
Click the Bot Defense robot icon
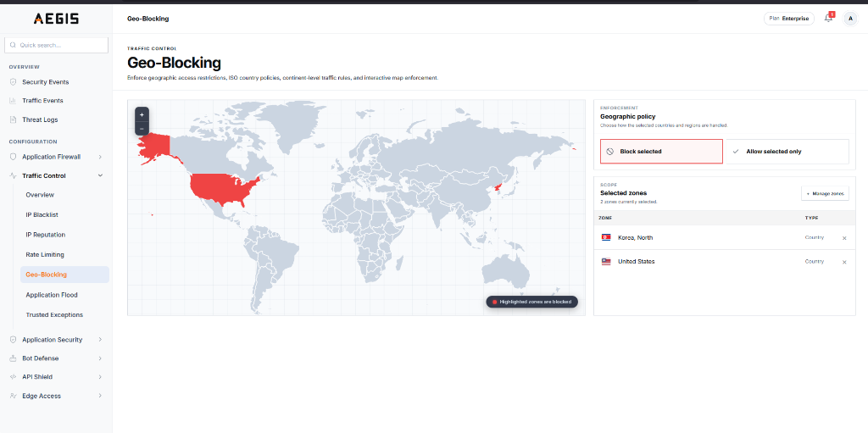coord(14,358)
